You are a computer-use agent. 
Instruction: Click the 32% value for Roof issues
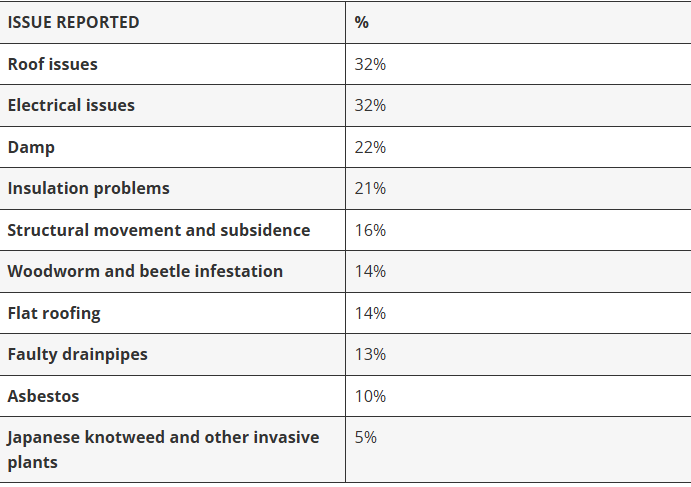click(x=370, y=64)
